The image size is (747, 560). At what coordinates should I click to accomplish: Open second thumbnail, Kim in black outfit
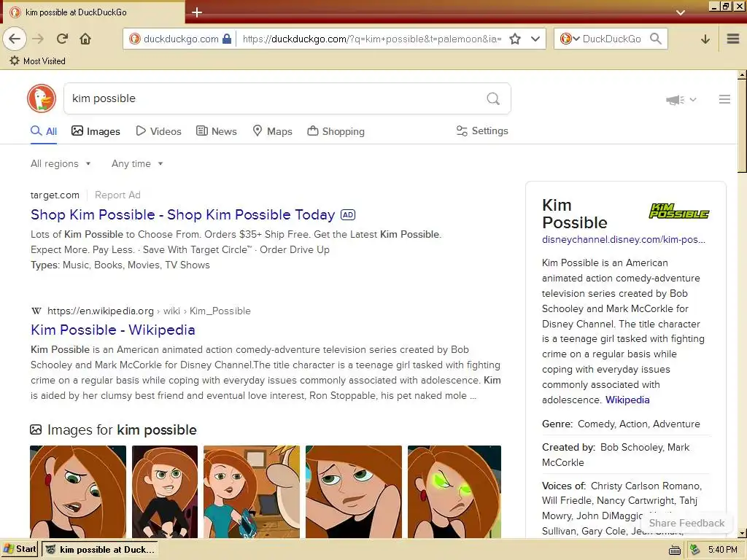click(165, 491)
